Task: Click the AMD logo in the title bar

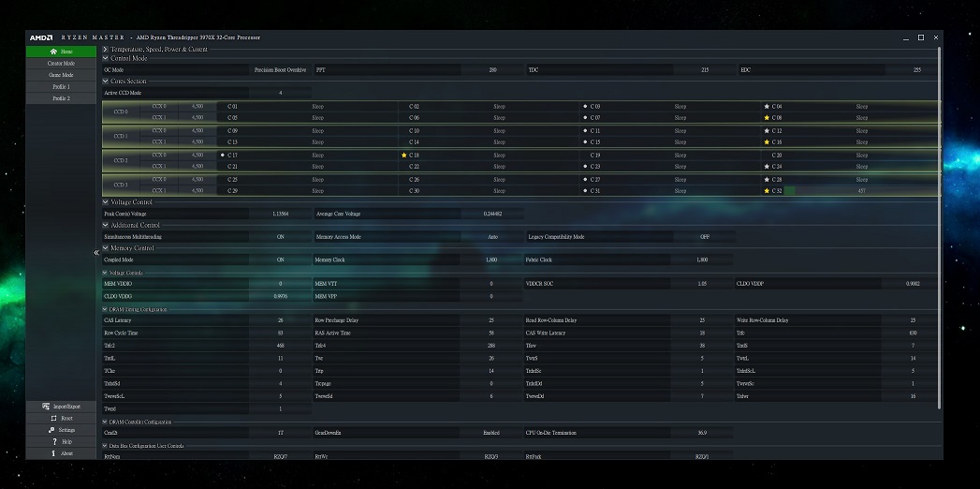Action: click(x=41, y=37)
